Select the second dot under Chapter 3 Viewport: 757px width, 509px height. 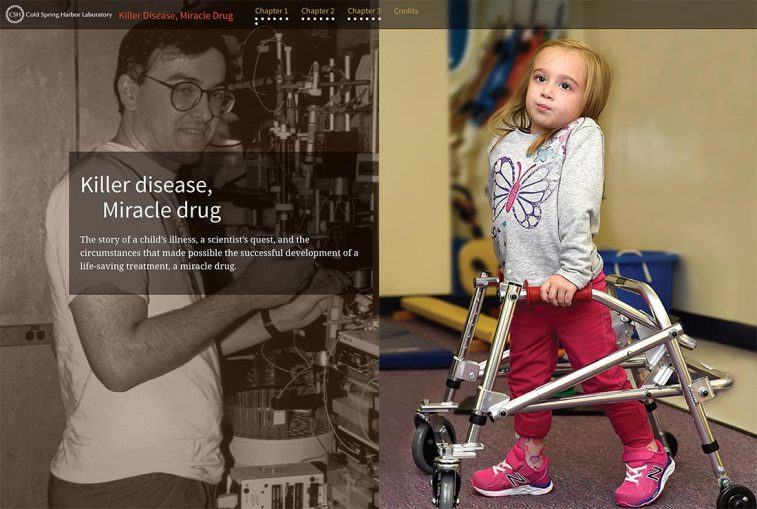coord(355,19)
